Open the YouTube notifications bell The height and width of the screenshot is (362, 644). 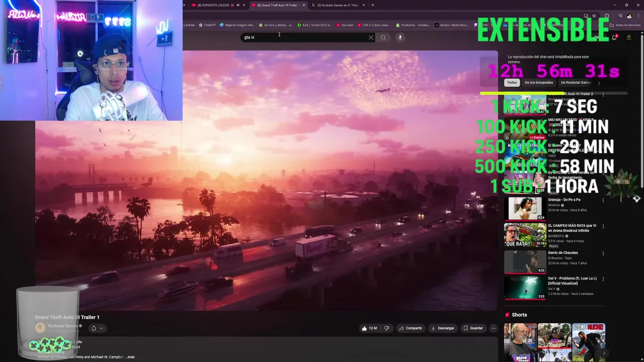coord(615,37)
